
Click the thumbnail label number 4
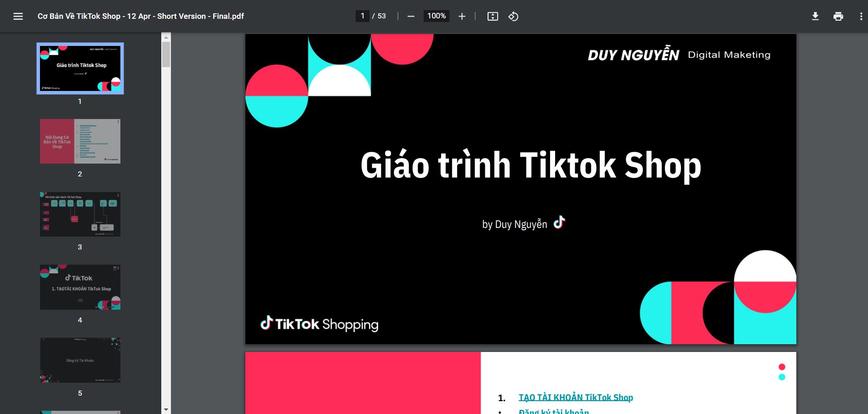pos(80,320)
